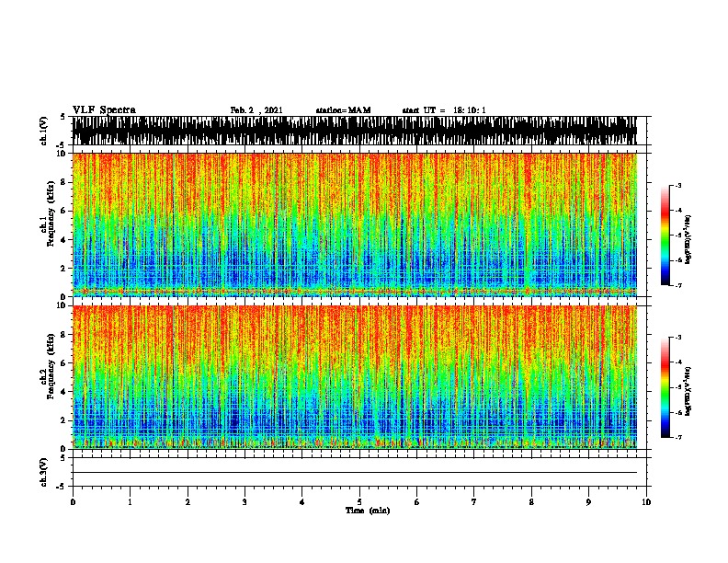Click time axis tick label "1"
The height and width of the screenshot is (563, 728).
point(130,502)
